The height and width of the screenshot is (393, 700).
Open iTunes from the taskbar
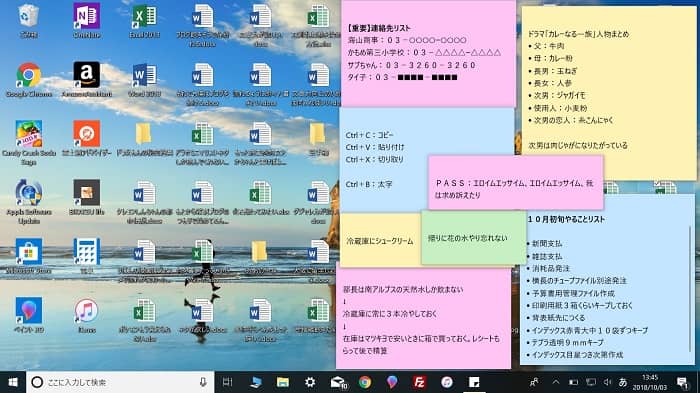coord(447,382)
